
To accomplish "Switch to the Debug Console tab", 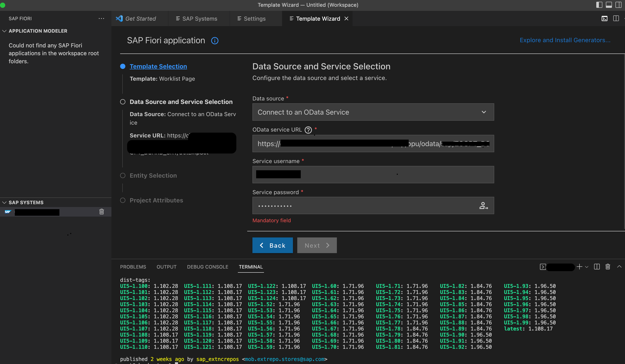I will point(208,267).
